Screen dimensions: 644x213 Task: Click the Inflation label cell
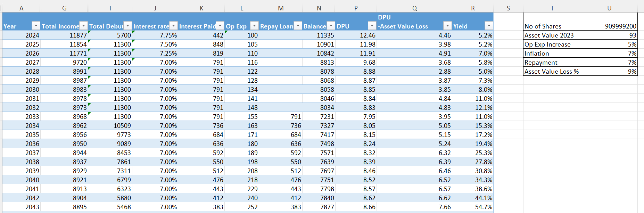point(552,53)
